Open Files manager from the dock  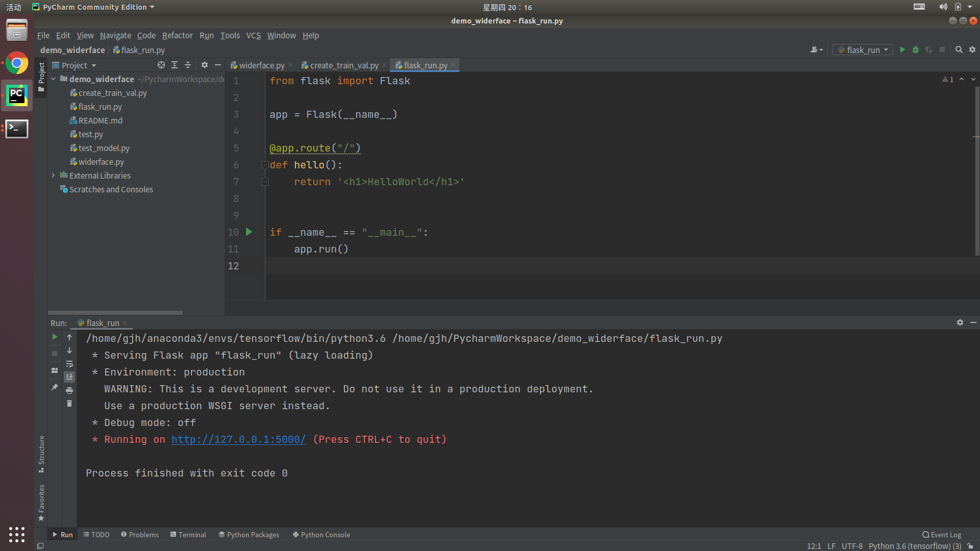click(x=17, y=30)
